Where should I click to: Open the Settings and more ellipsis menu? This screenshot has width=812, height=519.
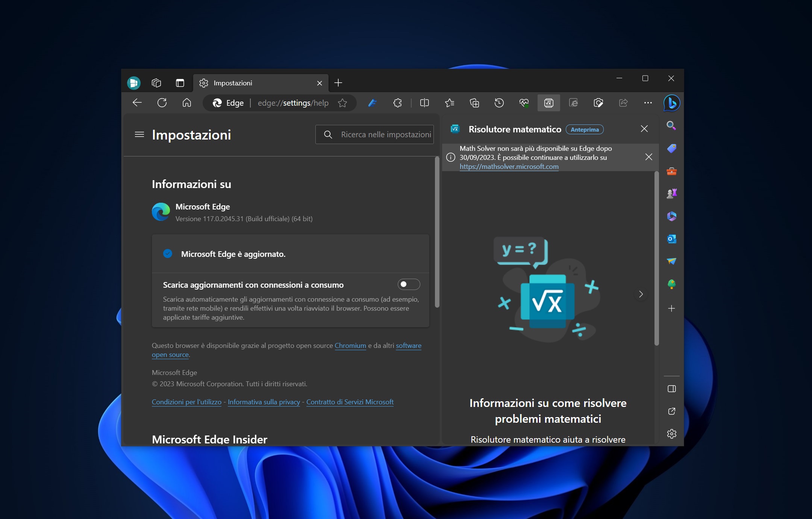coord(648,103)
